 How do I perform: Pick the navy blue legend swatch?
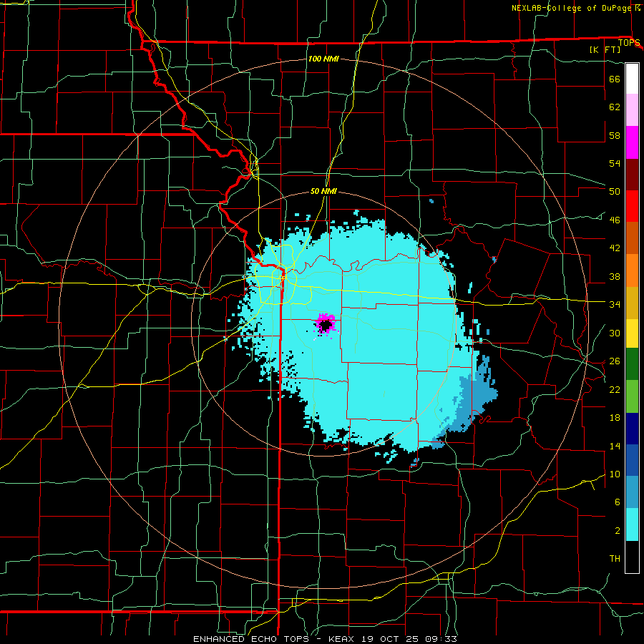(x=632, y=429)
